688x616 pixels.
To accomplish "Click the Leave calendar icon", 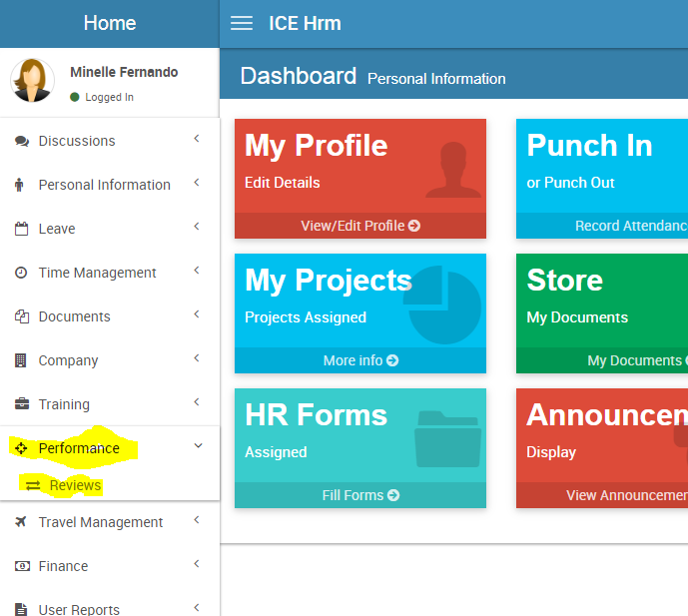I will click(21, 229).
